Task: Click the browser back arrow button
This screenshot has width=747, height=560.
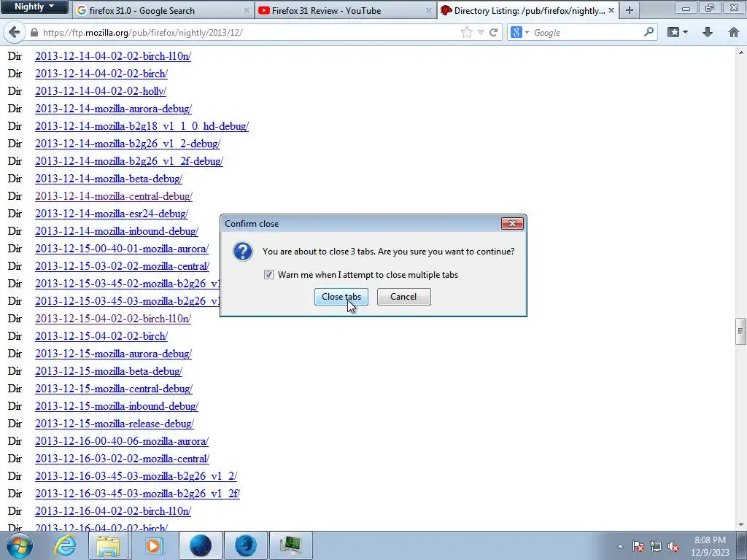Action: point(14,32)
